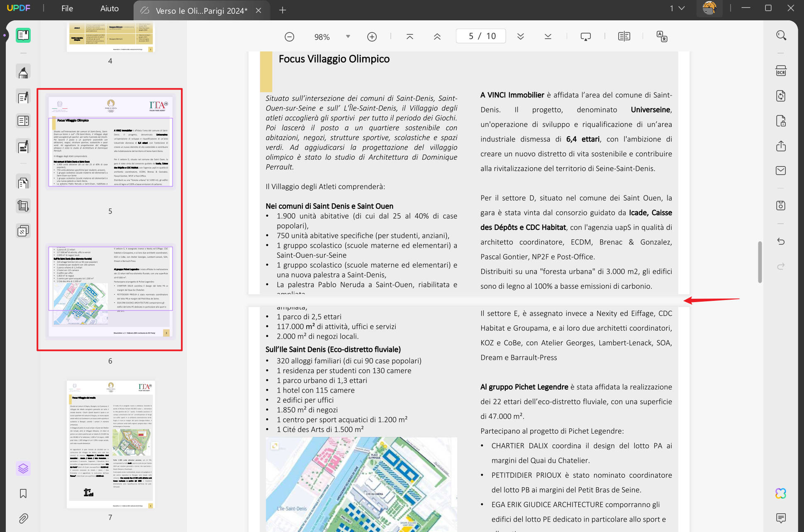Start slideshow presentation mode
Viewport: 804px width, 532px height.
click(586, 37)
